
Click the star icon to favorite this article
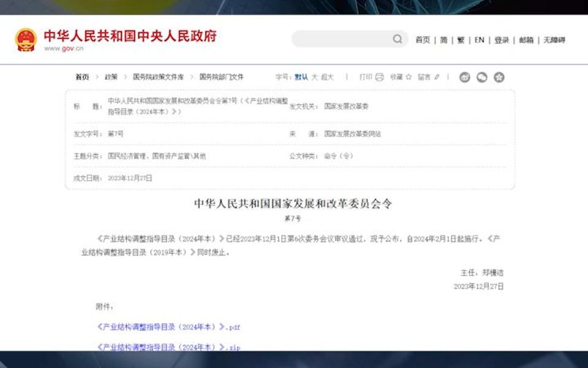click(409, 77)
